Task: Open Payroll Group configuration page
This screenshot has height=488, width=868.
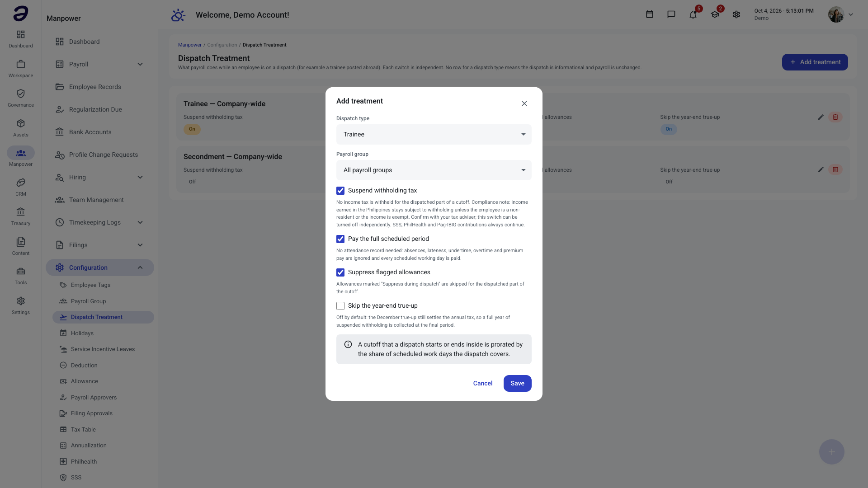Action: click(103, 301)
